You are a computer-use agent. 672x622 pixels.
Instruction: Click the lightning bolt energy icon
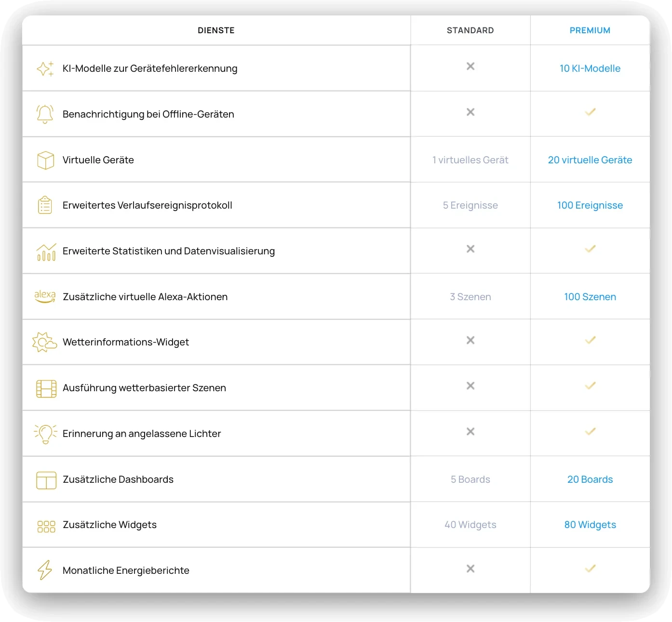(45, 570)
